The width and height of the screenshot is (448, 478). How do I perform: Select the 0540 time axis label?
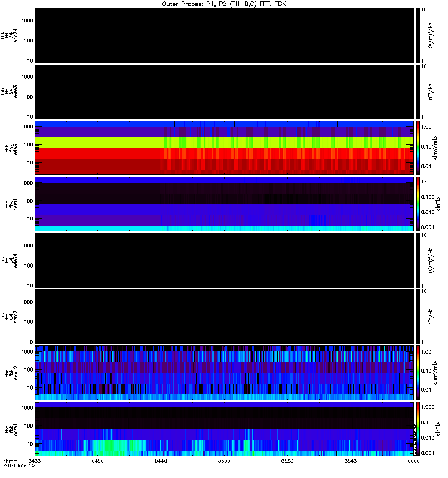click(x=351, y=461)
